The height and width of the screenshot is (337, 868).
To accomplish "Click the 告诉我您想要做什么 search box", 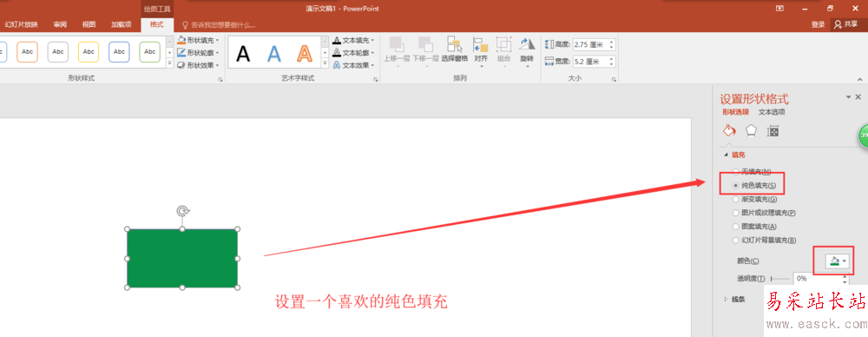I will (220, 25).
